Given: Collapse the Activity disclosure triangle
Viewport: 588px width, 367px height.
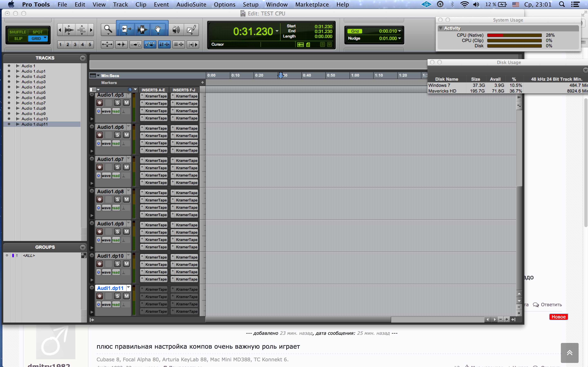Looking at the screenshot, I should [x=441, y=28].
